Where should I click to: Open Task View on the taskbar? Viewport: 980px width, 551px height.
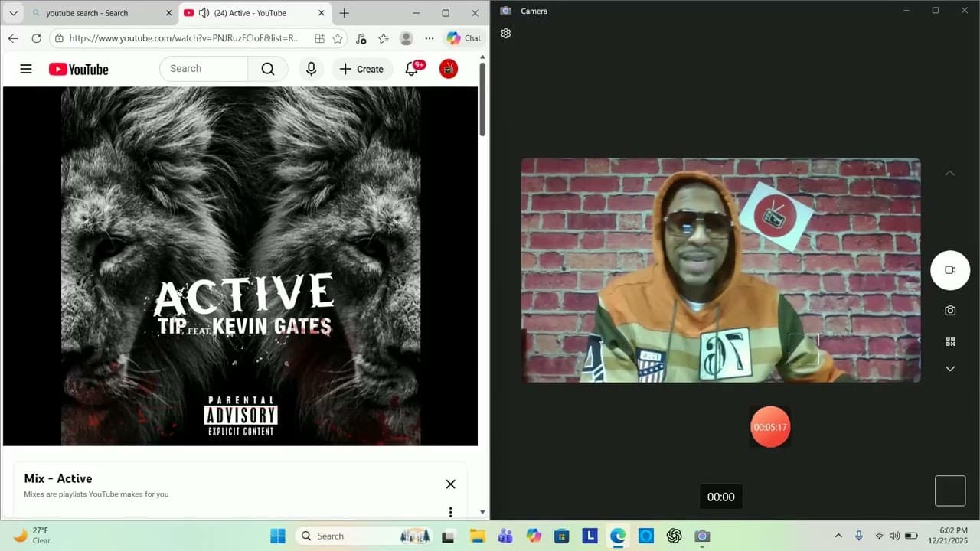(x=449, y=536)
